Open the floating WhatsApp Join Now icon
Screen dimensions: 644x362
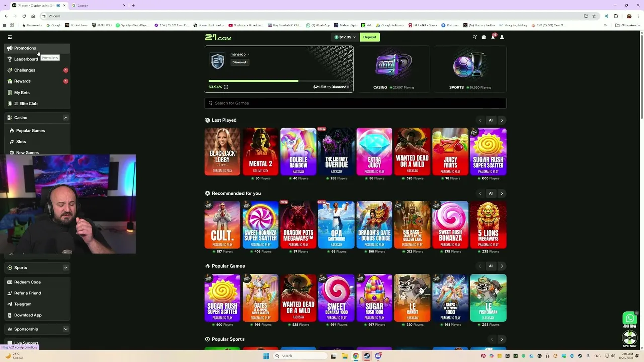tap(629, 319)
